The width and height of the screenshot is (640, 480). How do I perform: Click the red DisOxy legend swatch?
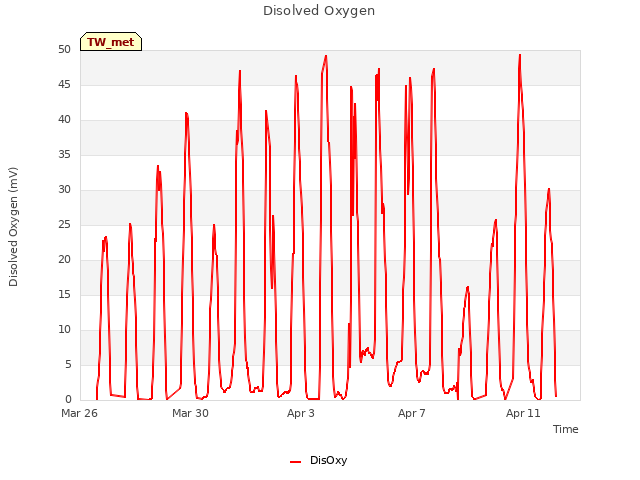[296, 462]
